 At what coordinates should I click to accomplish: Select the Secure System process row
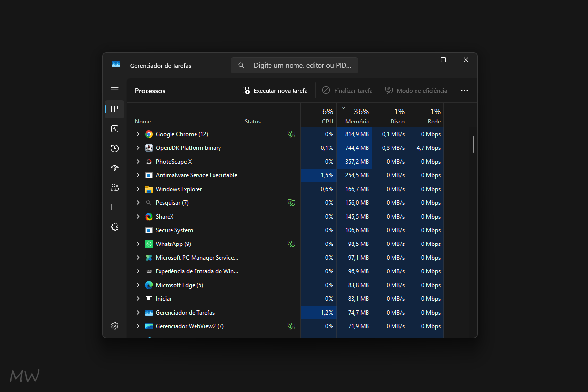tap(286, 230)
